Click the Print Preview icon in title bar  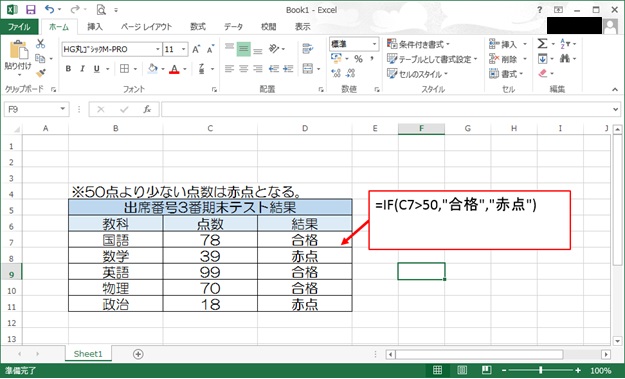pos(102,10)
